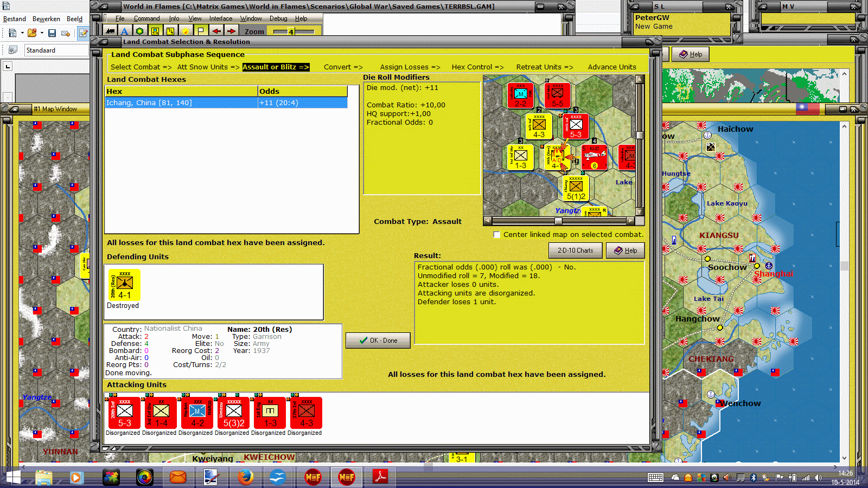Open the Interface menu
Viewport: 868px width, 488px height.
coord(221,18)
